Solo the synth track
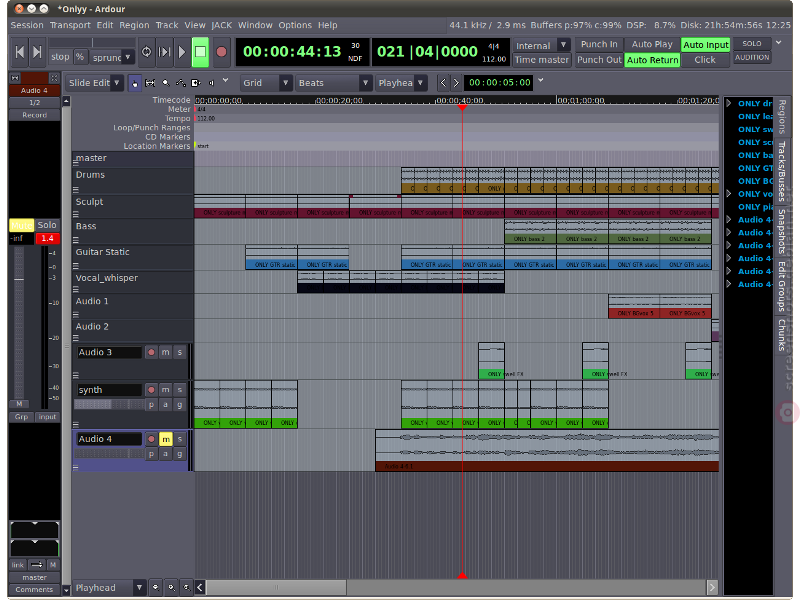Viewport: 800px width, 600px height. click(x=180, y=390)
